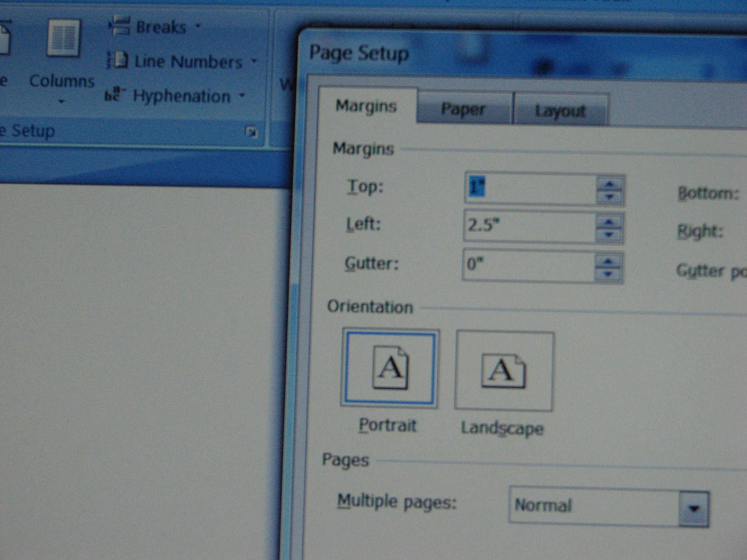747x560 pixels.
Task: Click the Page Setup dialog launcher icon
Action: point(251,133)
